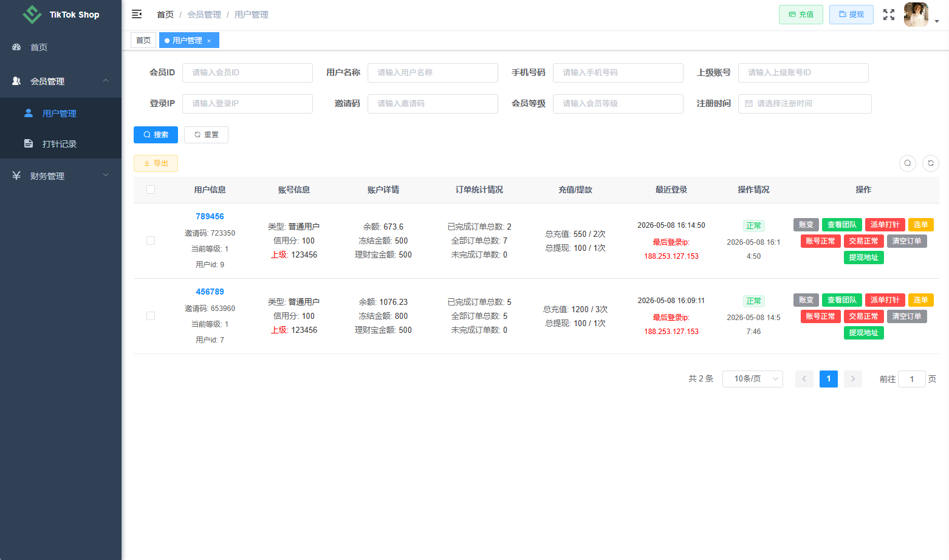Click the 用户管理 person icon in sidebar
The image size is (949, 560).
coord(29,113)
